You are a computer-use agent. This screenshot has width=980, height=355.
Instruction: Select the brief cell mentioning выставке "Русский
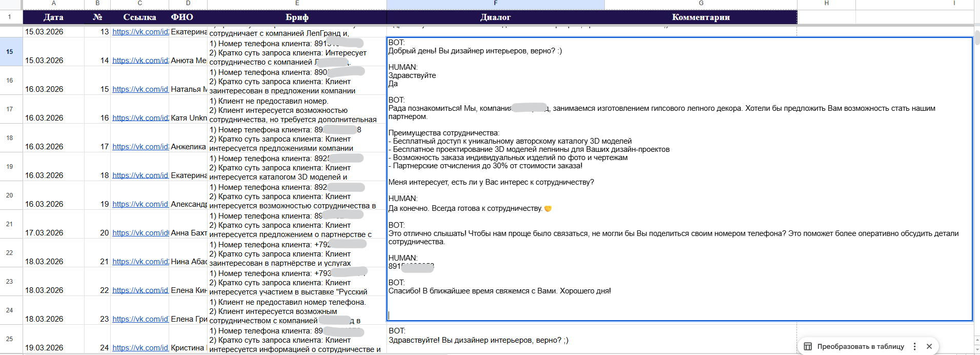[x=297, y=282]
